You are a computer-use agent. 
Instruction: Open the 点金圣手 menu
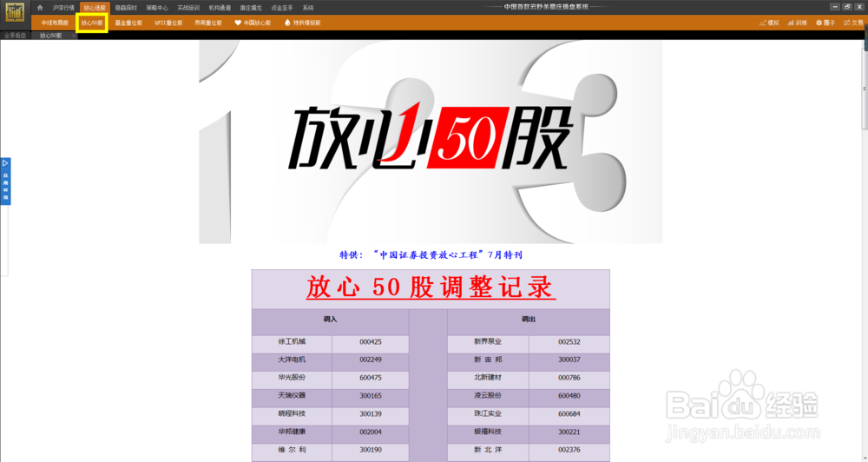(282, 8)
